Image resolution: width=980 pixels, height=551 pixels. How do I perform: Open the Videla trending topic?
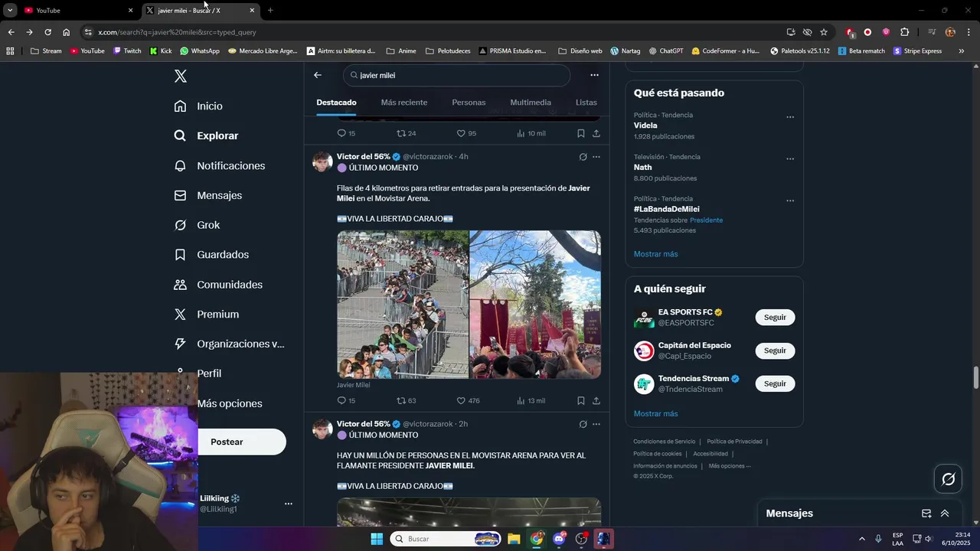(x=645, y=126)
